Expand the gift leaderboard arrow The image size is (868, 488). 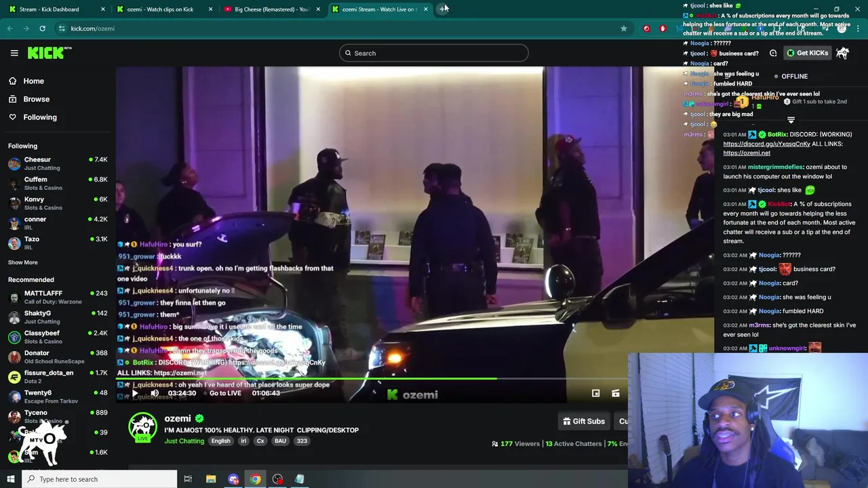coord(791,120)
